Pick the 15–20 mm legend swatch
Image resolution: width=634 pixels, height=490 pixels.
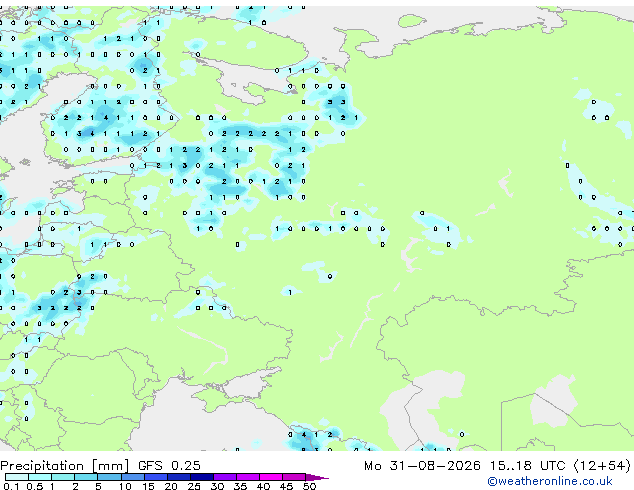pos(155,477)
